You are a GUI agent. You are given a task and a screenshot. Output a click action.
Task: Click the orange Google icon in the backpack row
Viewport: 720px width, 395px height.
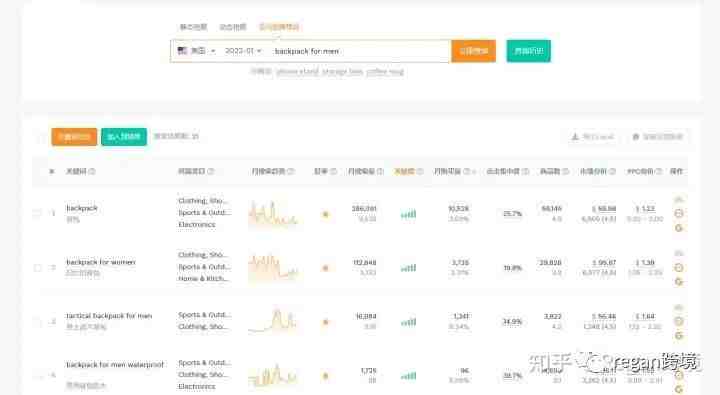[679, 228]
